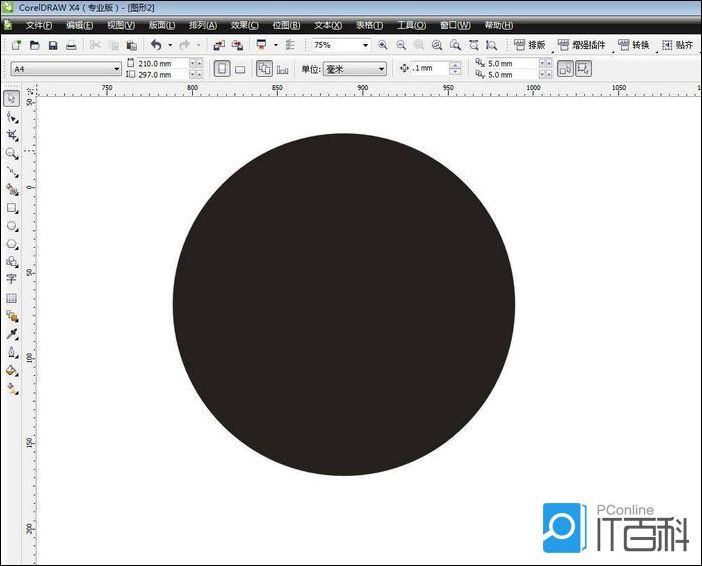Click the 转换 button
The height and width of the screenshot is (566, 702).
pos(634,46)
